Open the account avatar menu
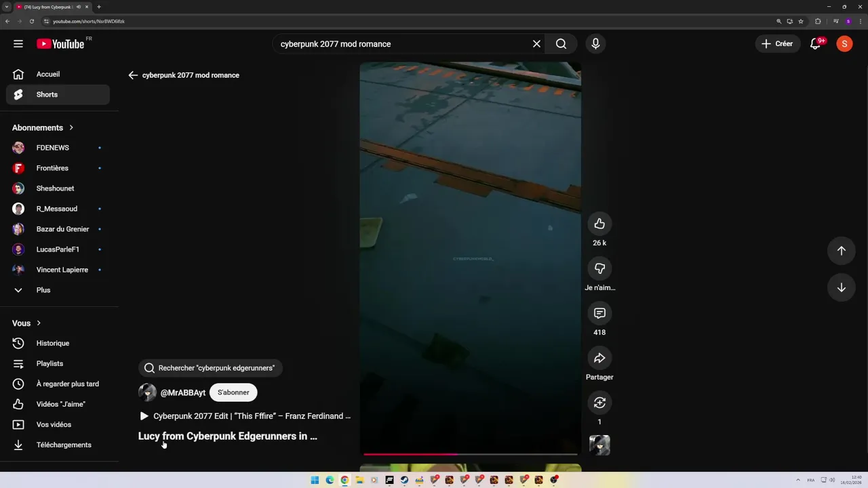This screenshot has width=868, height=488. pos(844,44)
